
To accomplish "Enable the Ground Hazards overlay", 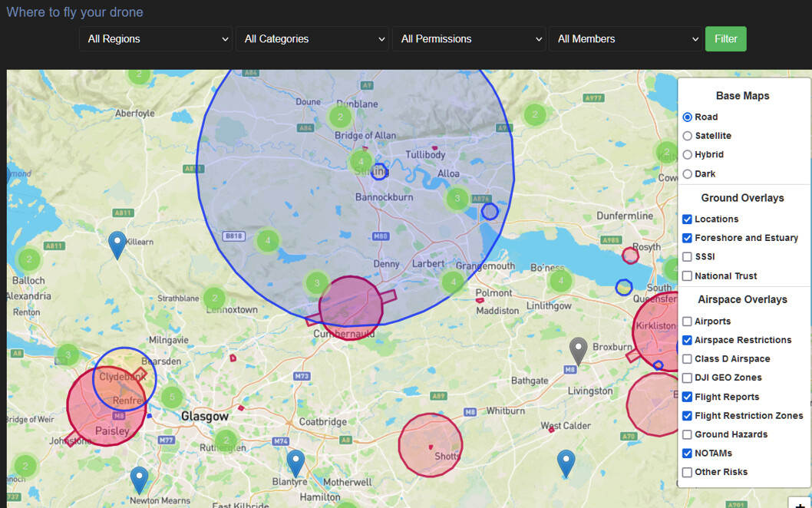I will click(x=687, y=434).
